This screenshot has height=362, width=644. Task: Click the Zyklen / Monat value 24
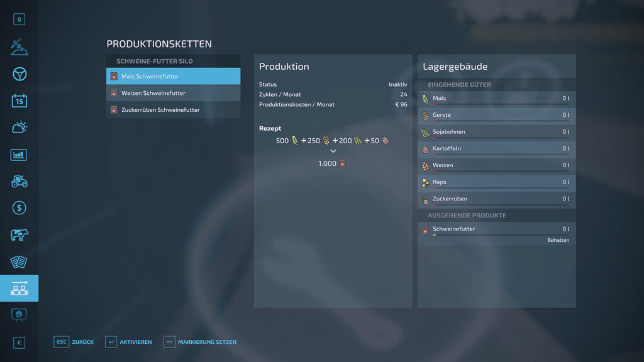coord(404,94)
